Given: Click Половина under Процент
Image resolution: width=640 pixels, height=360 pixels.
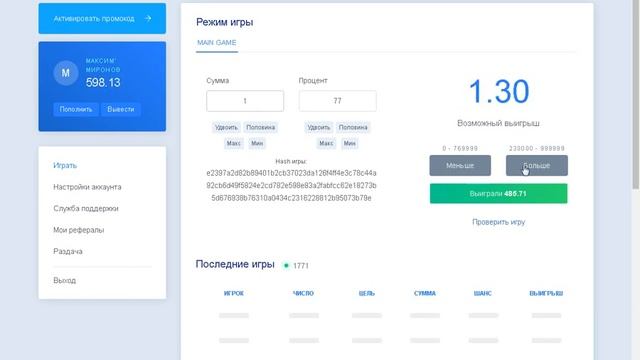Looking at the screenshot, I should click(353, 127).
